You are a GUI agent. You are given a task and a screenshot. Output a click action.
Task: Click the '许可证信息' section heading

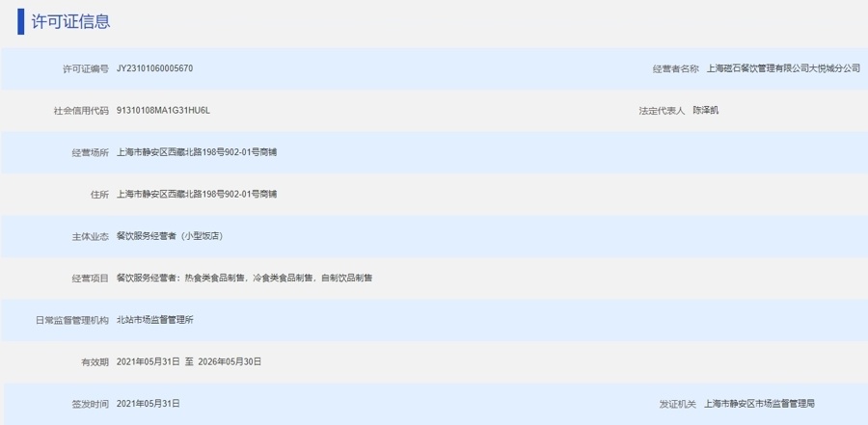[70, 21]
